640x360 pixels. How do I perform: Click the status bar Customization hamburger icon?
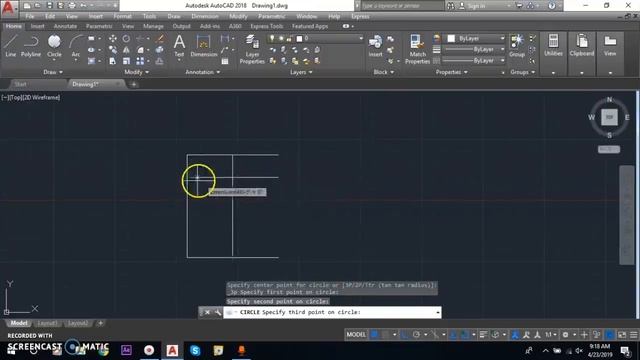tap(633, 335)
